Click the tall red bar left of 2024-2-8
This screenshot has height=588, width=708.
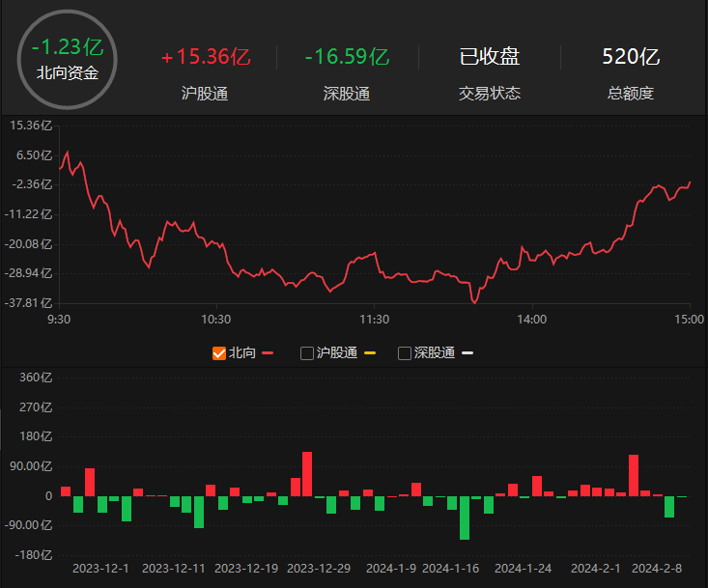click(634, 476)
